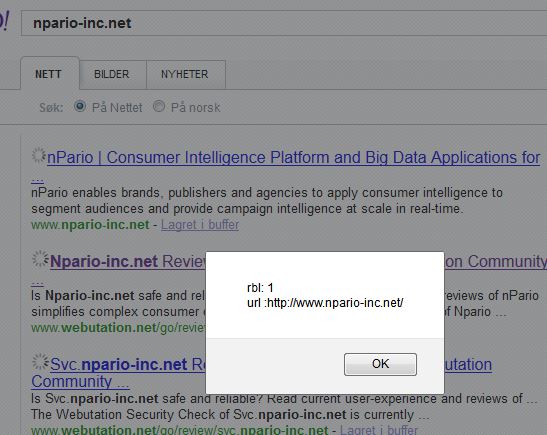Open nPario Consumer Intelligence Platform result
Screen dimensions: 547x435
293,158
